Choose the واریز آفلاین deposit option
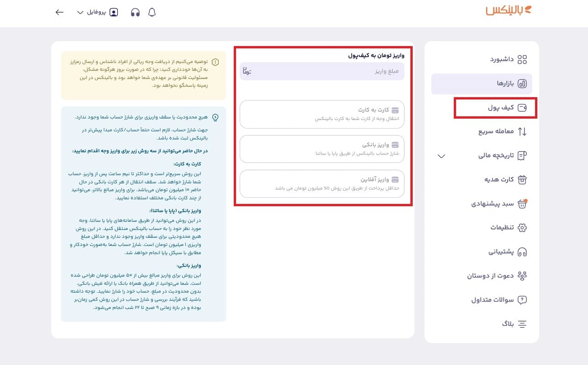 tap(322, 183)
